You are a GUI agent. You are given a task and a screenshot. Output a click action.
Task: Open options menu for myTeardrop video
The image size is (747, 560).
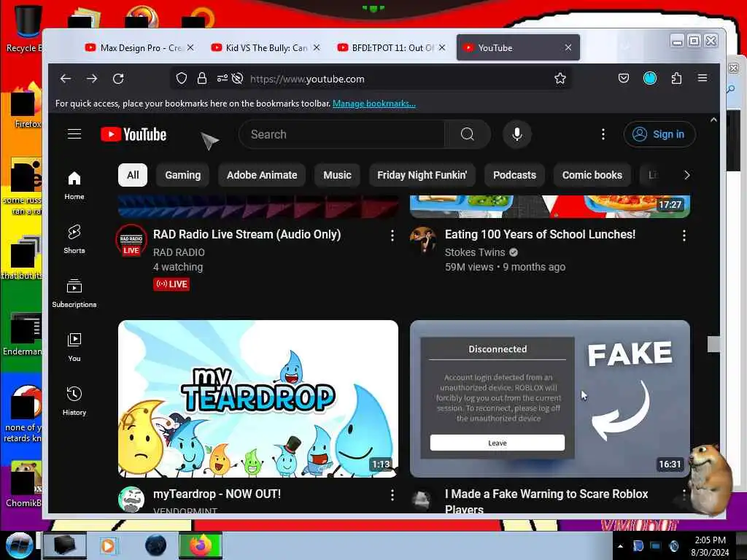click(x=392, y=495)
